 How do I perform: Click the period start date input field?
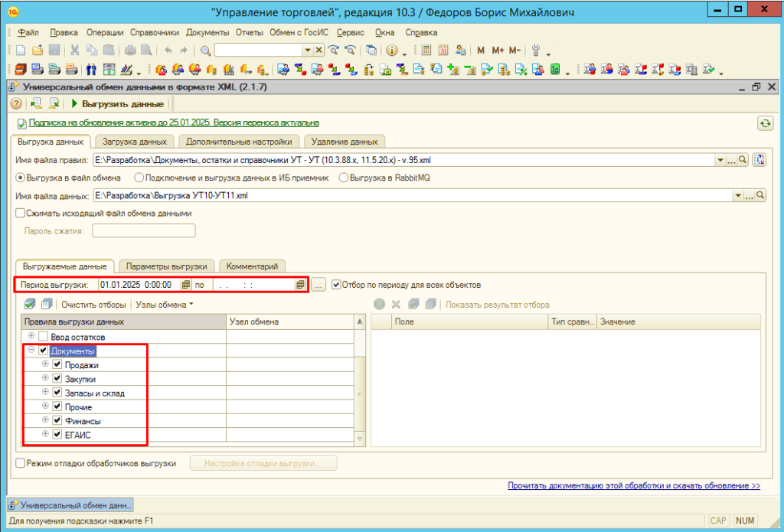point(139,285)
